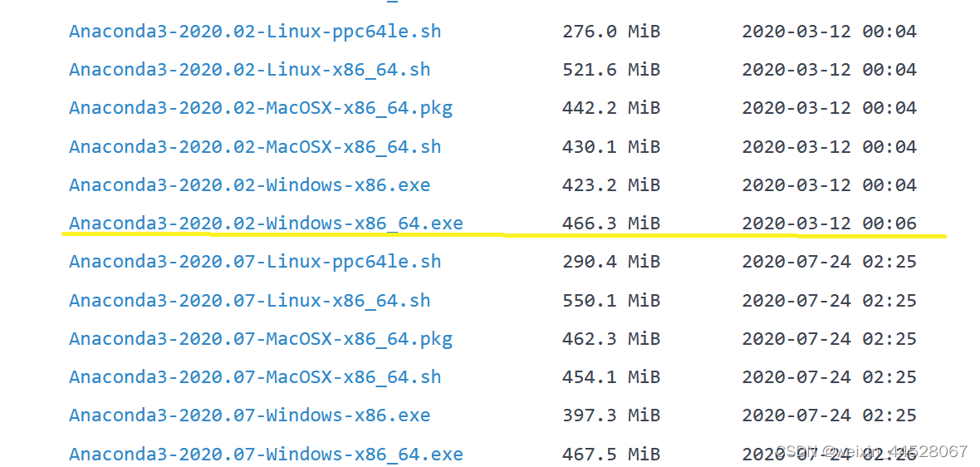
Task: Click date in Anaconda3-2020.02-Linux-ppc64le.sh row
Action: point(830,32)
